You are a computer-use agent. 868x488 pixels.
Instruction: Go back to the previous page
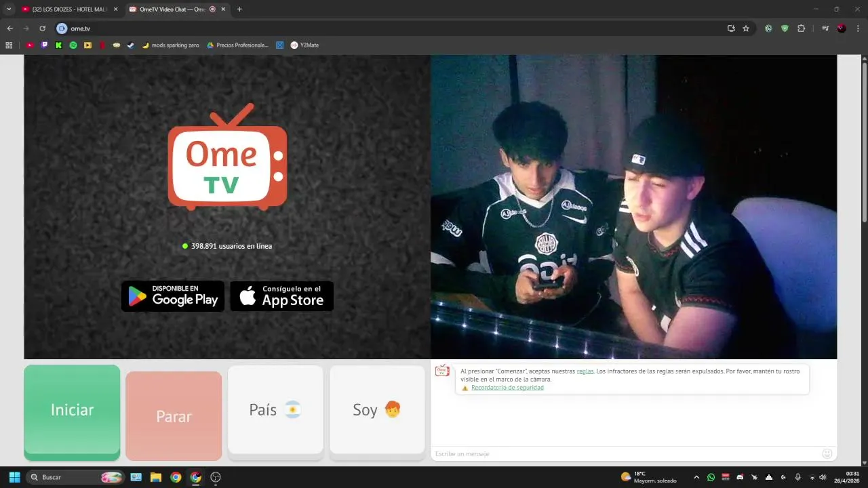point(9,28)
